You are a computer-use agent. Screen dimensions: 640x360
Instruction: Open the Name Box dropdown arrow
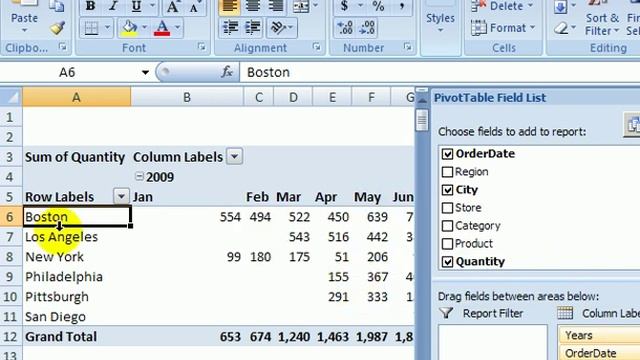point(145,73)
